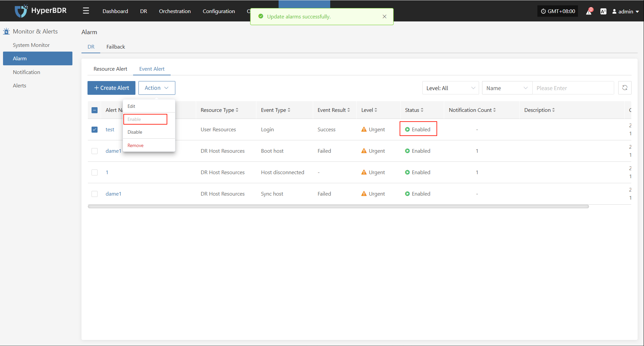Sort by Notification Count column
This screenshot has width=644, height=346.
click(494, 110)
